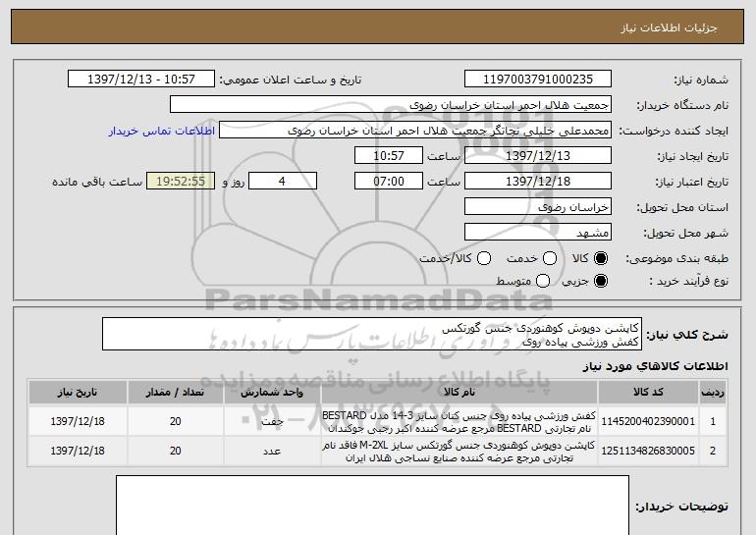Click the request creator name field
This screenshot has height=535, width=756.
(415, 131)
